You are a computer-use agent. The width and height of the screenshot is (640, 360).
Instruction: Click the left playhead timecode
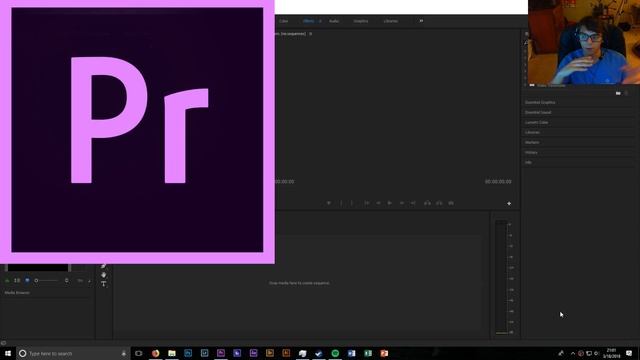point(284,182)
